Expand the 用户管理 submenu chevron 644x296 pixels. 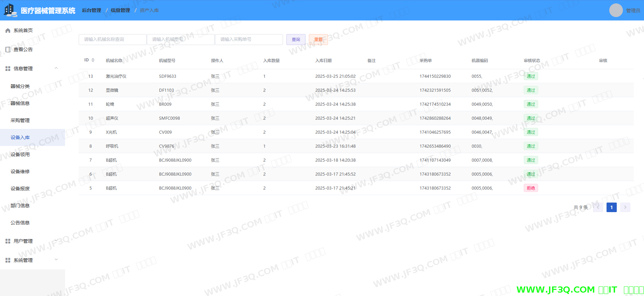pyautogui.click(x=56, y=241)
